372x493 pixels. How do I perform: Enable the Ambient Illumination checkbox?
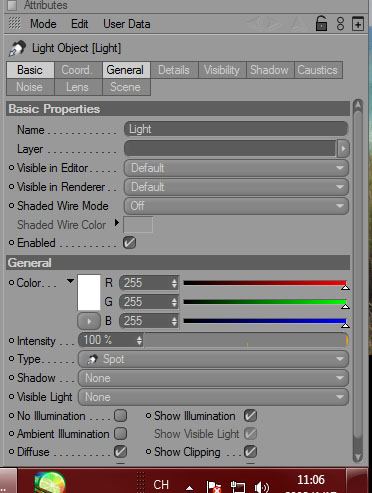[120, 434]
